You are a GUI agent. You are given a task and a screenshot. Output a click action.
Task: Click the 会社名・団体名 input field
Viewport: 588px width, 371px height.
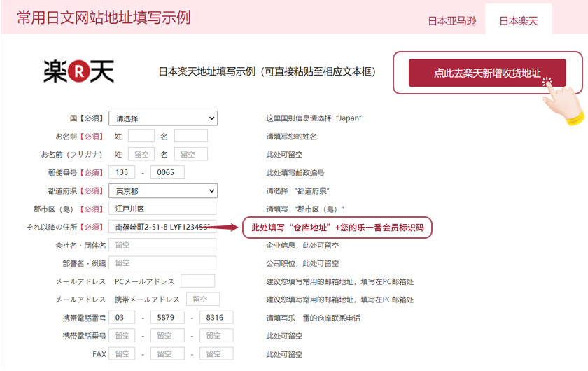(x=162, y=245)
